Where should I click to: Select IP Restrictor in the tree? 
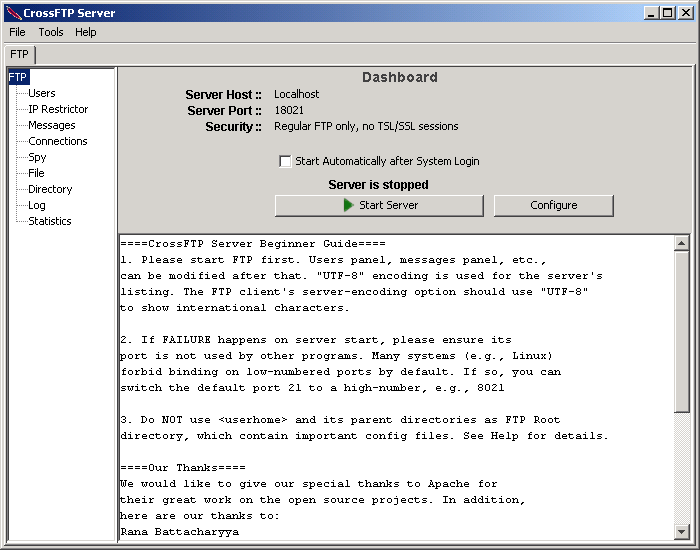click(58, 109)
